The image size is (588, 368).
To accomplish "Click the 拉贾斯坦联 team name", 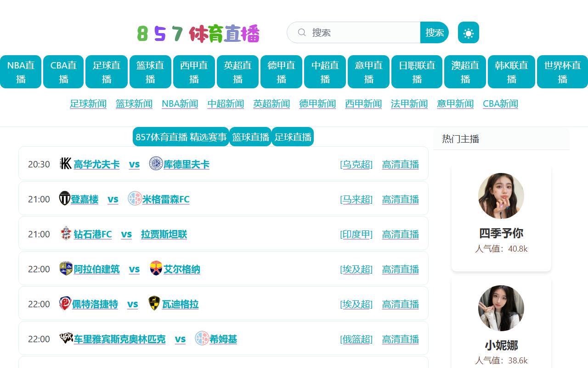I will [x=164, y=234].
